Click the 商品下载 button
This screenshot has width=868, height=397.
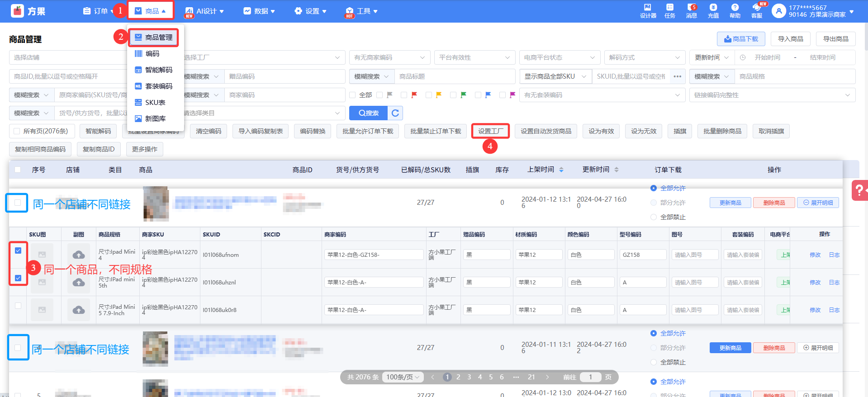[740, 39]
